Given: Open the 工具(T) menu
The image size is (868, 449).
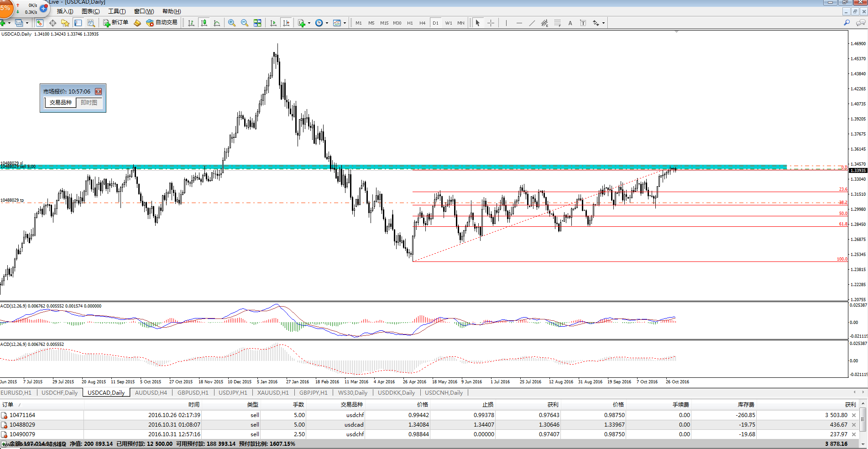Looking at the screenshot, I should point(117,11).
